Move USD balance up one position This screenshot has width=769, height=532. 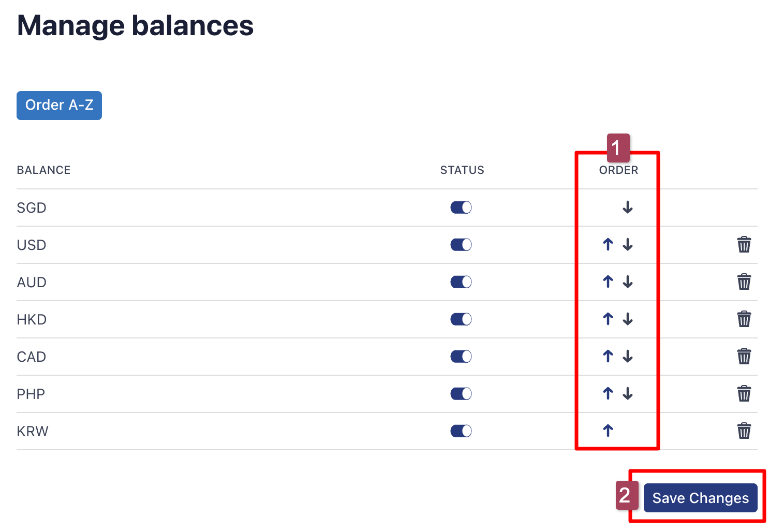coord(608,245)
